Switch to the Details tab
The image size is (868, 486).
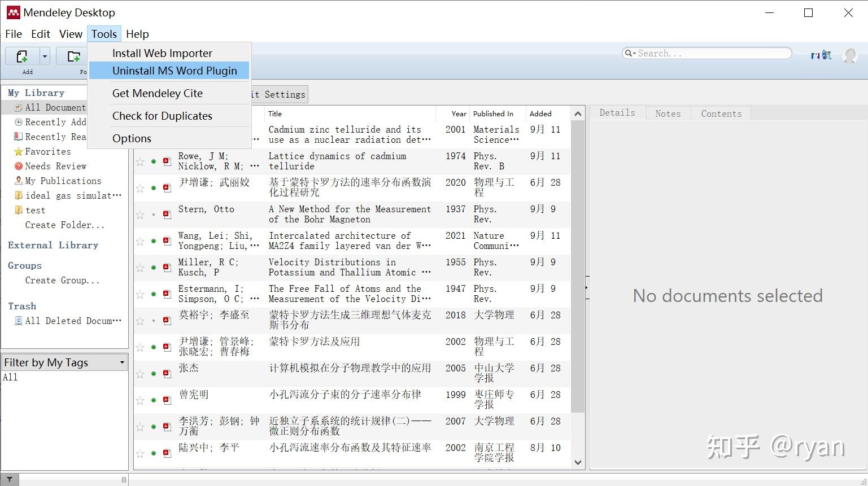[617, 112]
